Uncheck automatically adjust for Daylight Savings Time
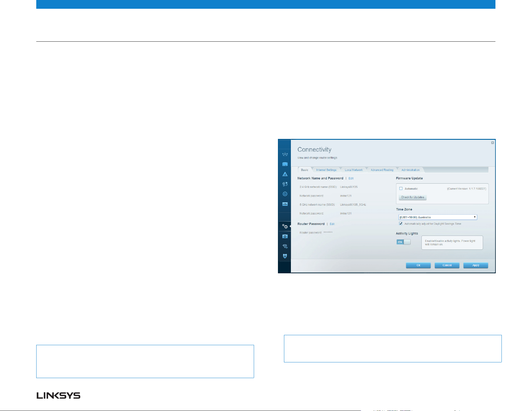 tap(401, 224)
